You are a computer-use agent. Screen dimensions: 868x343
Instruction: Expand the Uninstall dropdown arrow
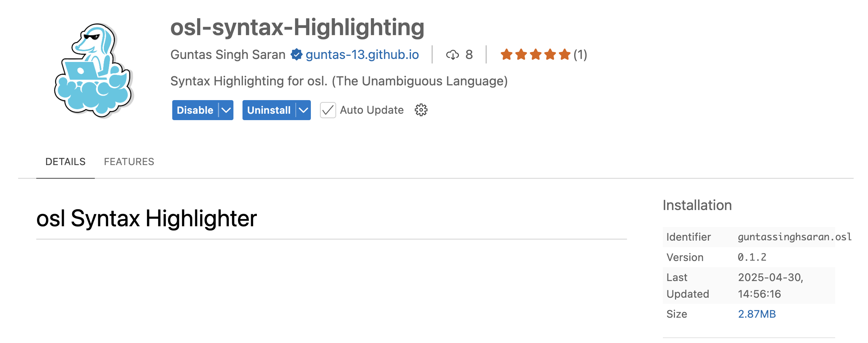point(304,110)
